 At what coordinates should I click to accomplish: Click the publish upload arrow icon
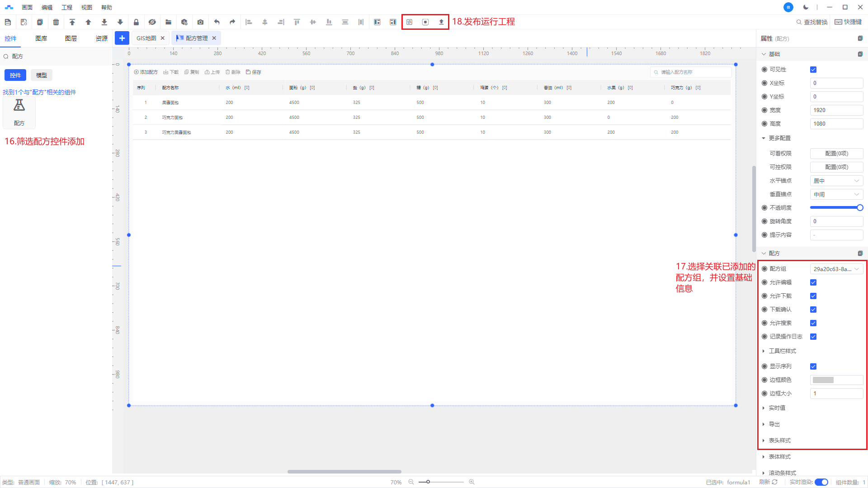tap(441, 22)
